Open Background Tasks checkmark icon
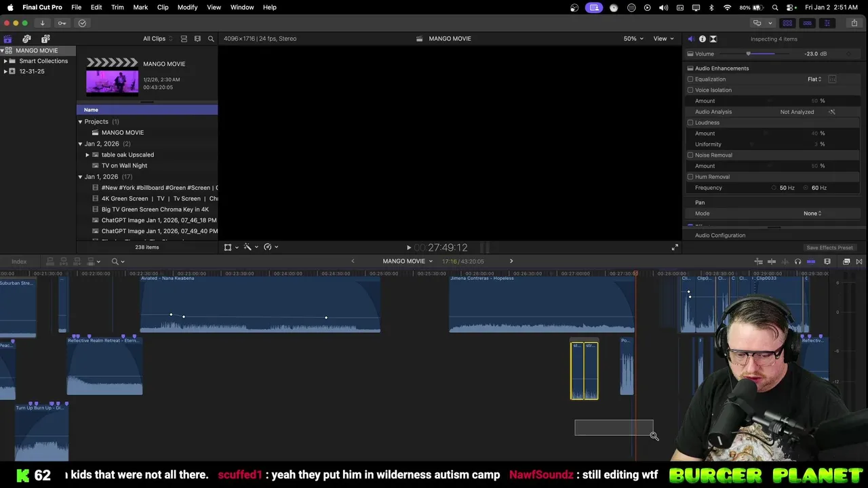Viewport: 868px width, 488px height. (x=82, y=23)
